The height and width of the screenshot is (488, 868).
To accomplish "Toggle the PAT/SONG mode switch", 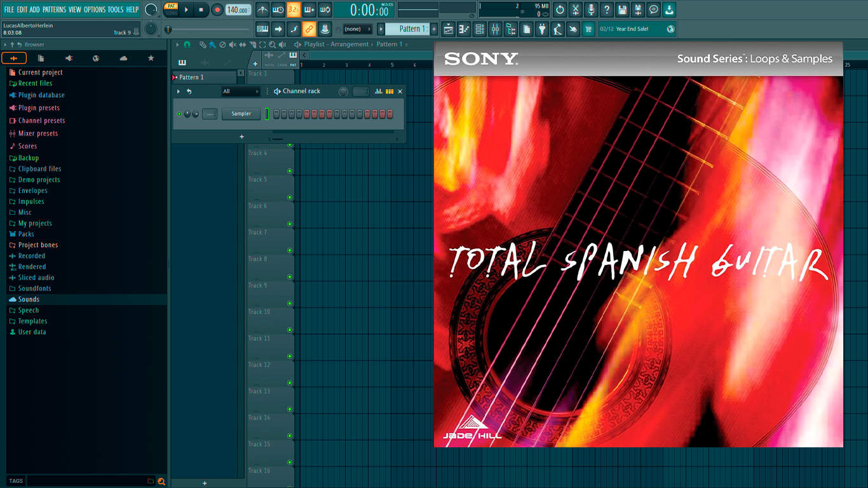I will coord(171,10).
